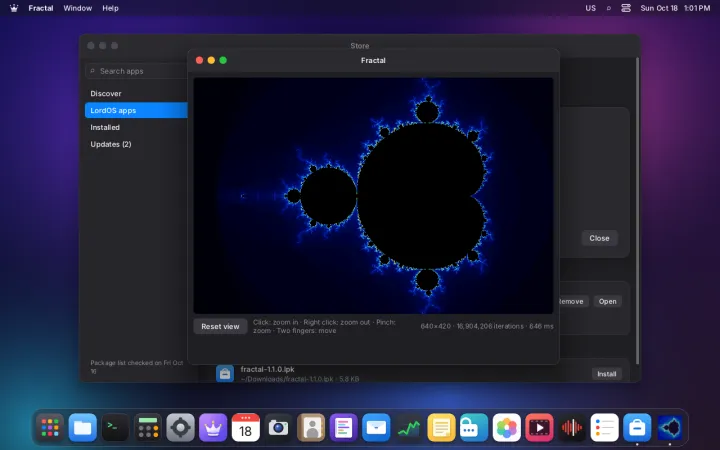This screenshot has height=450, width=720.
Task: Open the Launchpad app grid in dock
Action: tap(50, 428)
